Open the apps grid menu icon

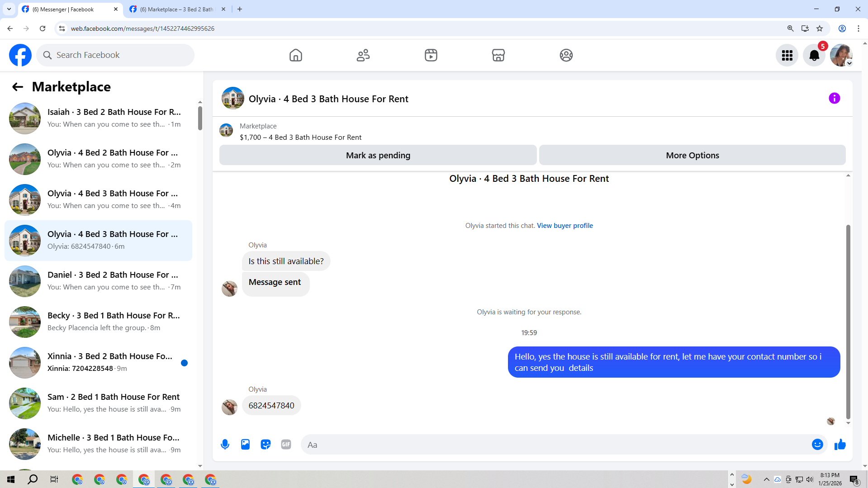(x=787, y=55)
